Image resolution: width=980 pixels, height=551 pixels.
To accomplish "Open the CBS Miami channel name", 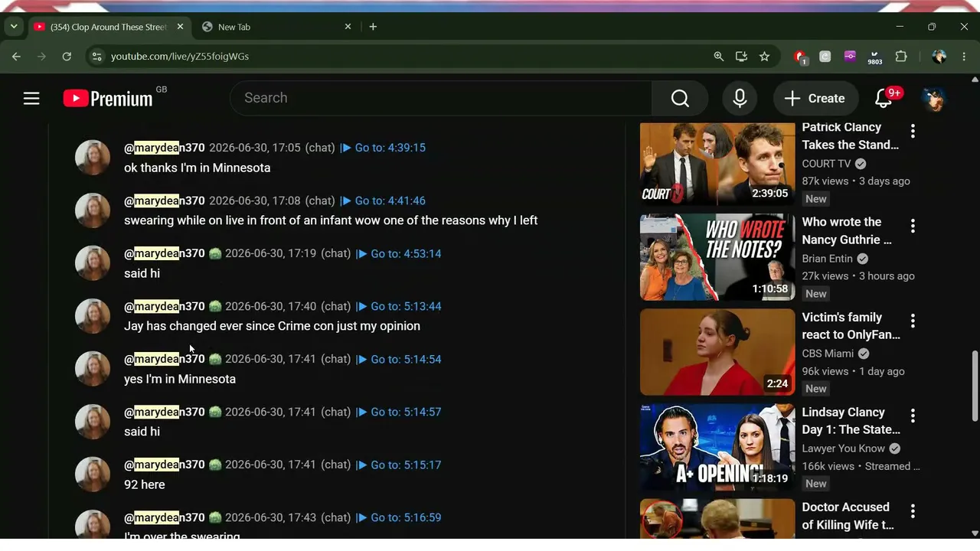I will [x=828, y=354].
